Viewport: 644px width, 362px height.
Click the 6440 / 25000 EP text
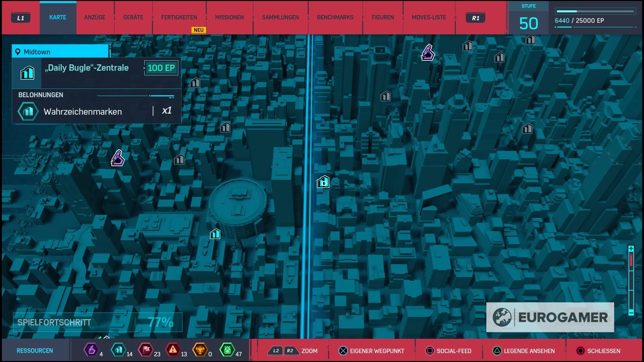tap(579, 20)
